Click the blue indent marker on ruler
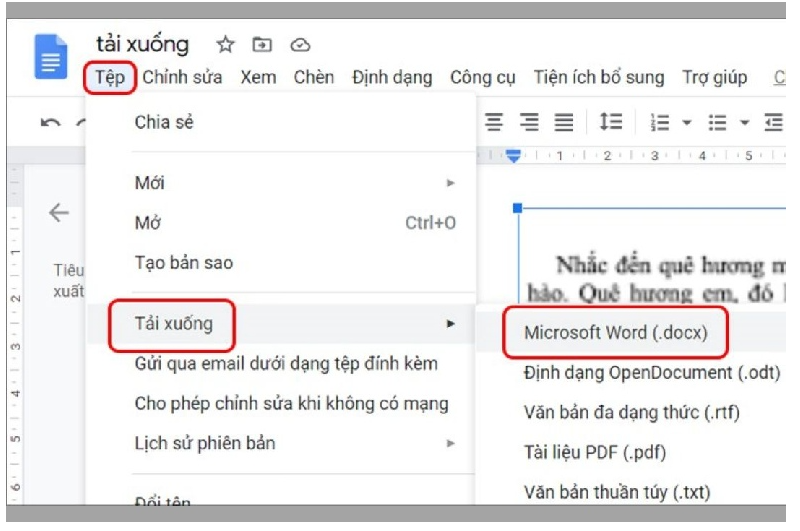Screen dimensions: 800x531 pyautogui.click(x=514, y=156)
